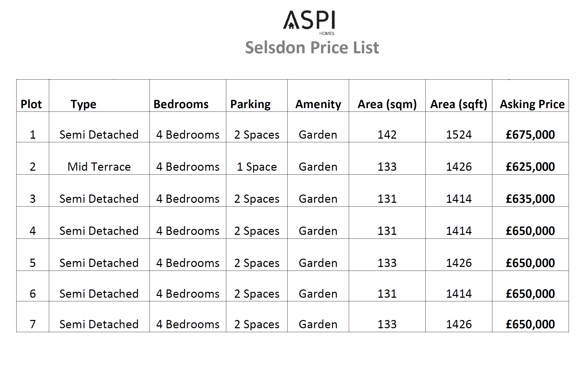Screen dimensions: 588x388
Task: Click the ASPI Homes logo
Action: point(309,23)
